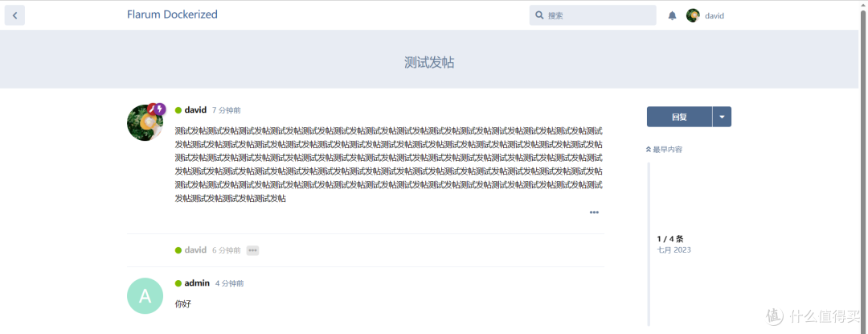
Task: Open the david user menu in the header
Action: [706, 15]
